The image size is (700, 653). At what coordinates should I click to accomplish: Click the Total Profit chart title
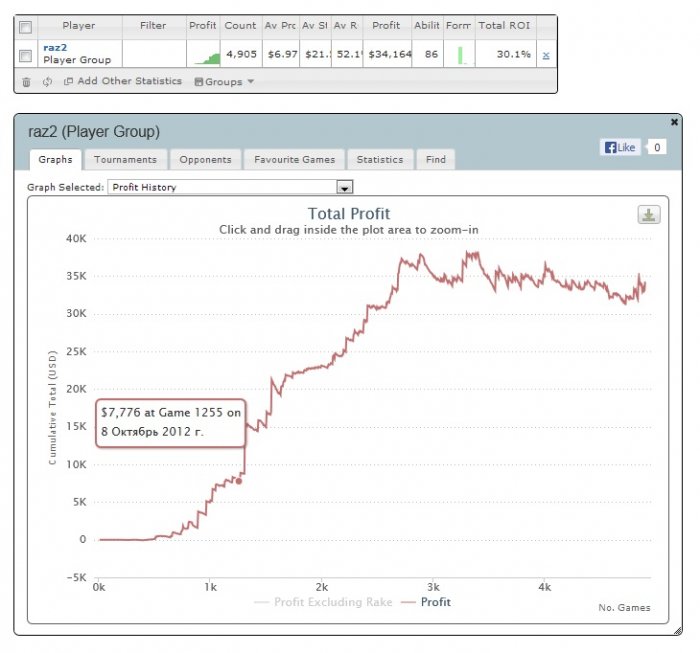pyautogui.click(x=349, y=214)
